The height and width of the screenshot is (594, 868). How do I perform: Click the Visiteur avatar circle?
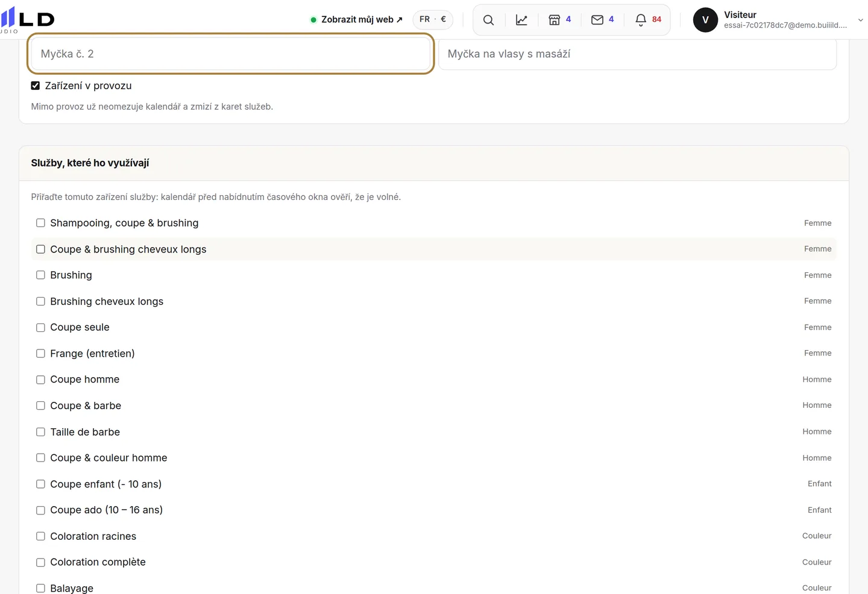click(x=705, y=20)
